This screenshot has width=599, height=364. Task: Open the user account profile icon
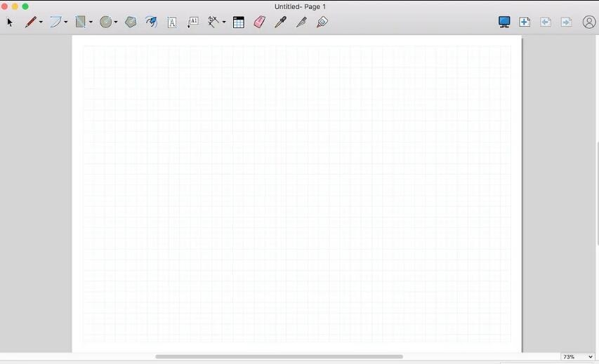[589, 22]
